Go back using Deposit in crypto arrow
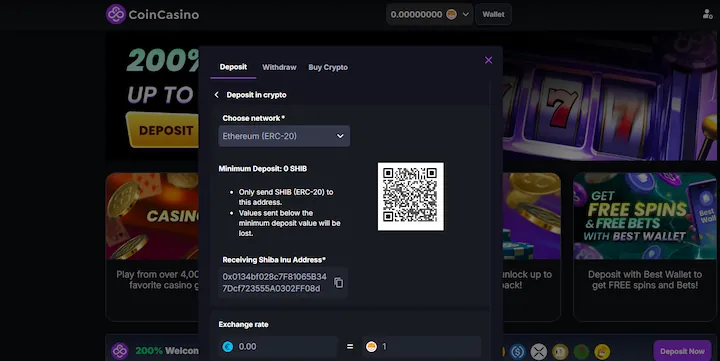Viewport: 720px width, 361px height. (217, 95)
